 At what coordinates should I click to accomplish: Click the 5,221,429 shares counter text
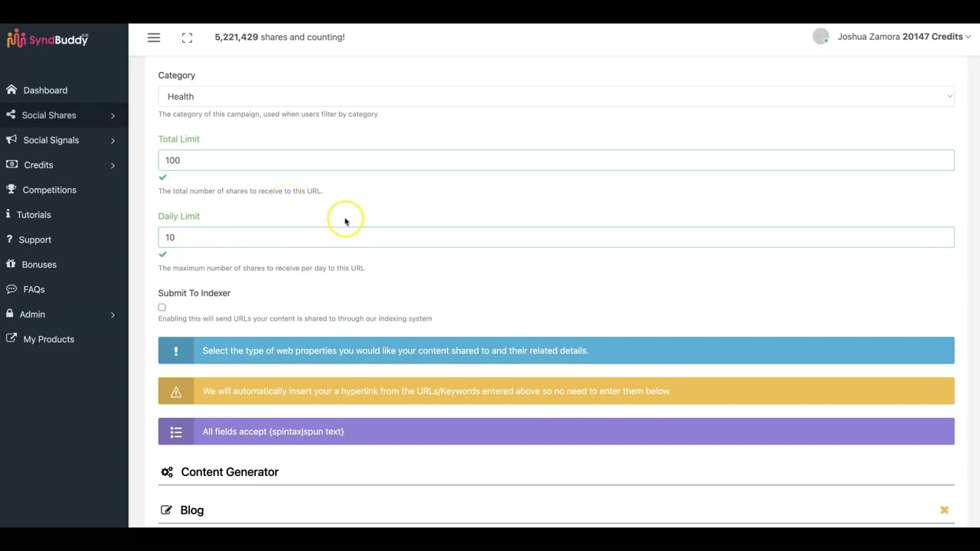tap(279, 37)
